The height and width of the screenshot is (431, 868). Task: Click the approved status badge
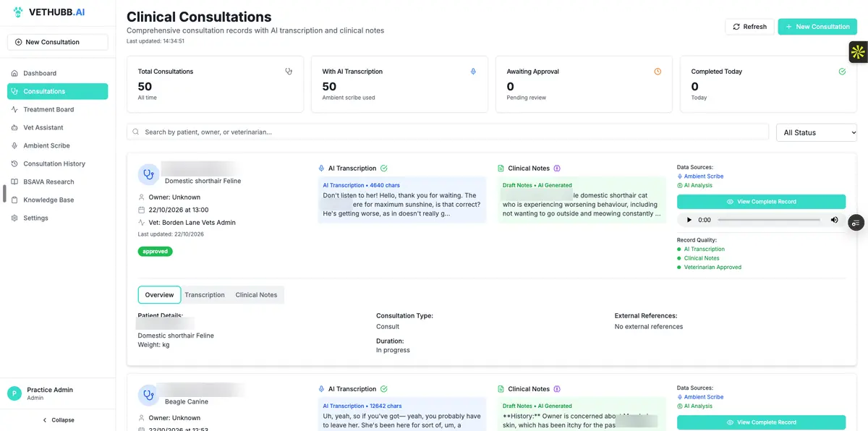tap(156, 252)
